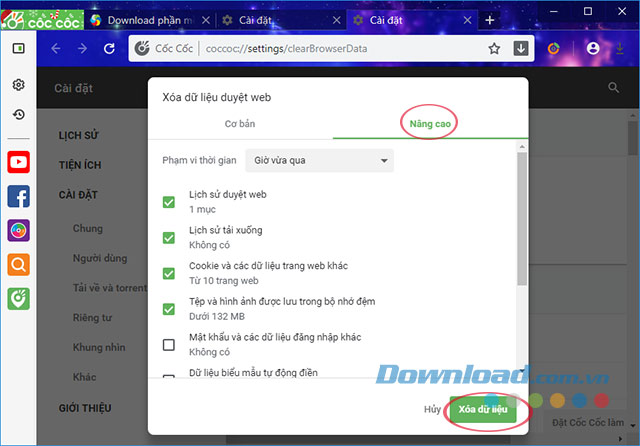Open TIỆN ÍCH in settings menu
640x446 pixels.
coord(80,165)
